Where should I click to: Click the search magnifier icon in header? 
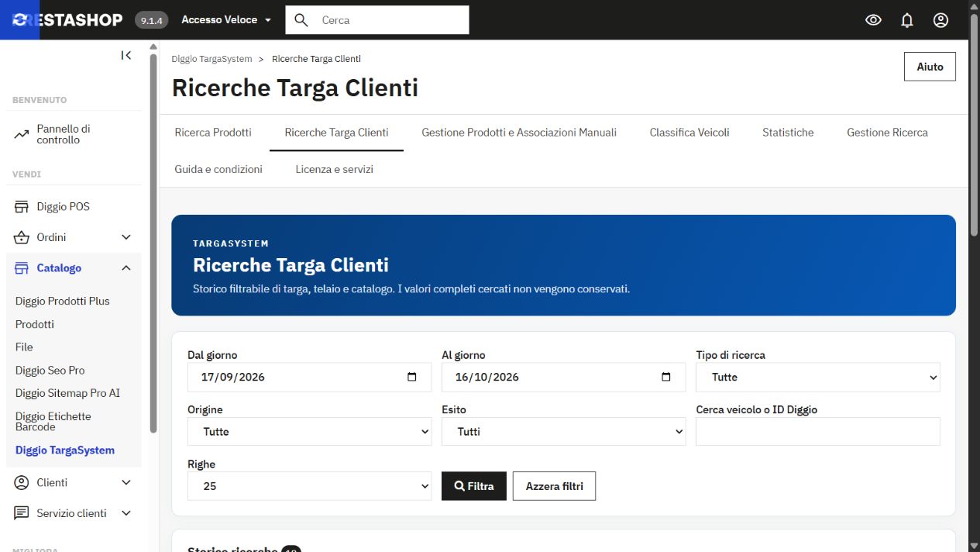(301, 20)
